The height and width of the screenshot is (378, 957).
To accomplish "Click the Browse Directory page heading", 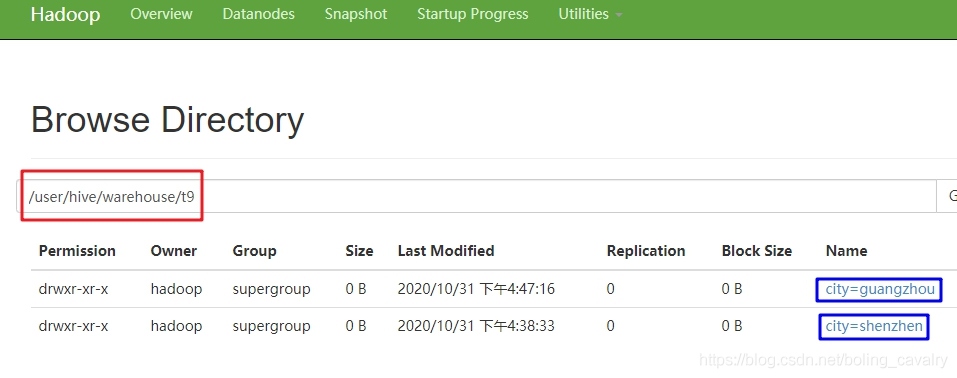I will point(167,120).
